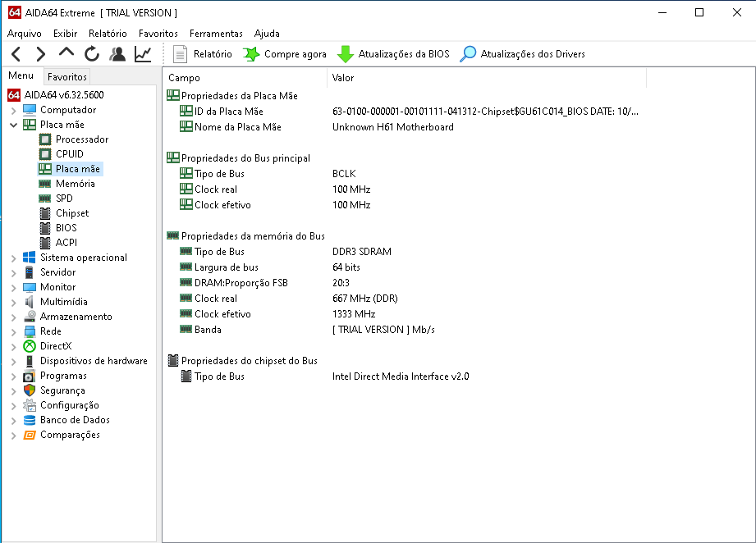Select the Largura de bus row
The height and width of the screenshot is (543, 756).
pos(269,267)
